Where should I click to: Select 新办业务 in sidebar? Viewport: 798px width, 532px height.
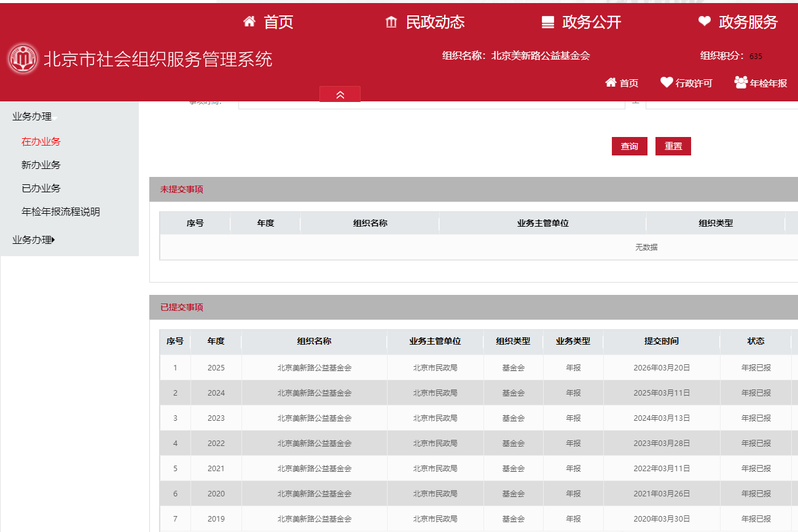click(41, 165)
